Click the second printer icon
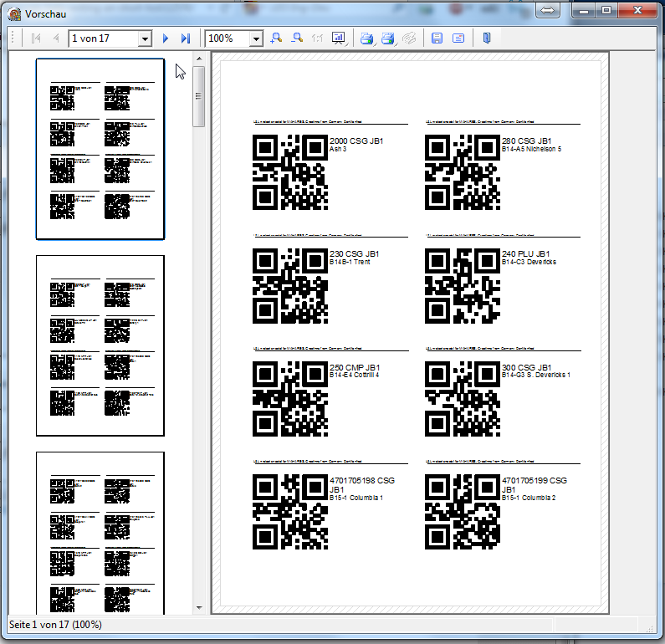Screen dimensions: 665x644 (x=388, y=38)
